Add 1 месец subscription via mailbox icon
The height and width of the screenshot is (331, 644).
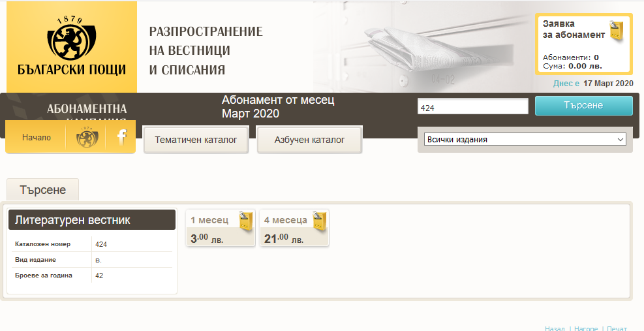(x=246, y=221)
